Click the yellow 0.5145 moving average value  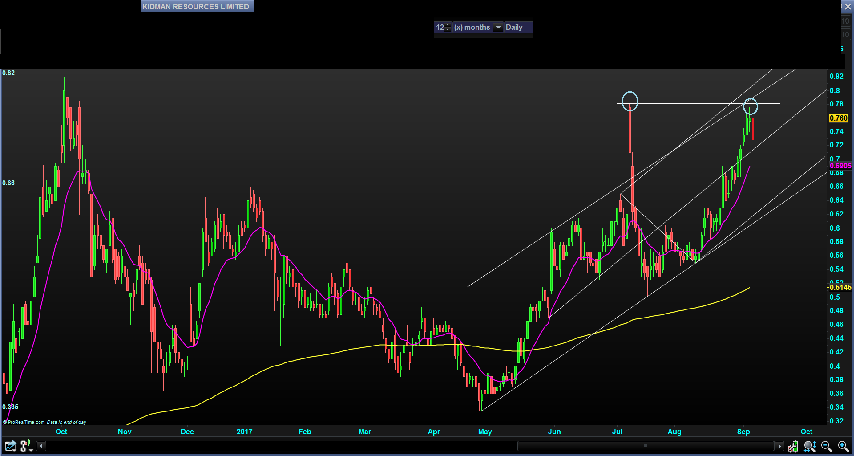[840, 287]
